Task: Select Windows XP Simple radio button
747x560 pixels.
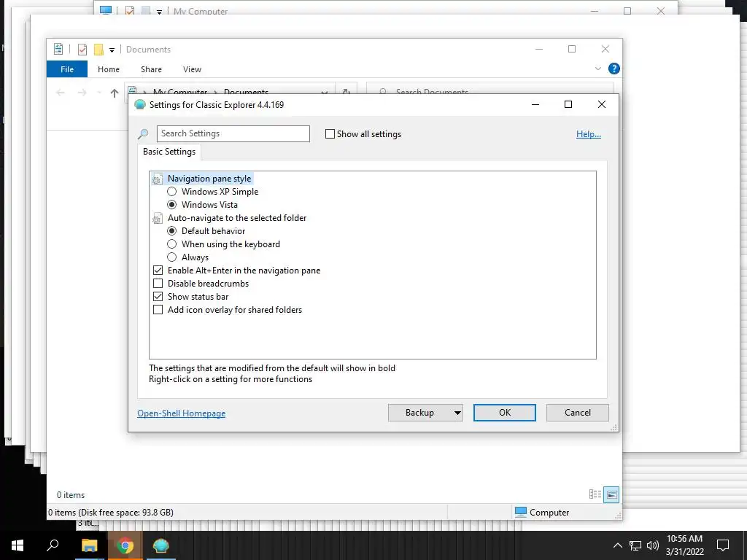Action: [172, 192]
